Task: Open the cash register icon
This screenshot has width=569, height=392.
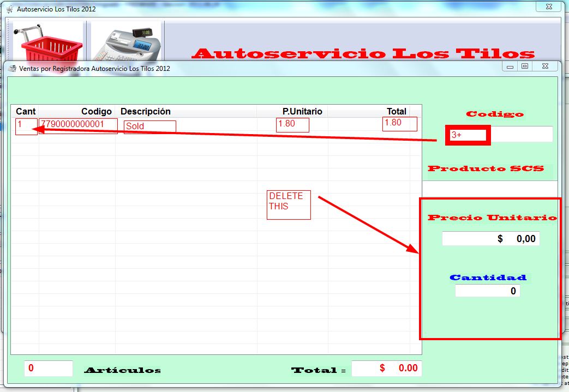Action: tap(127, 43)
